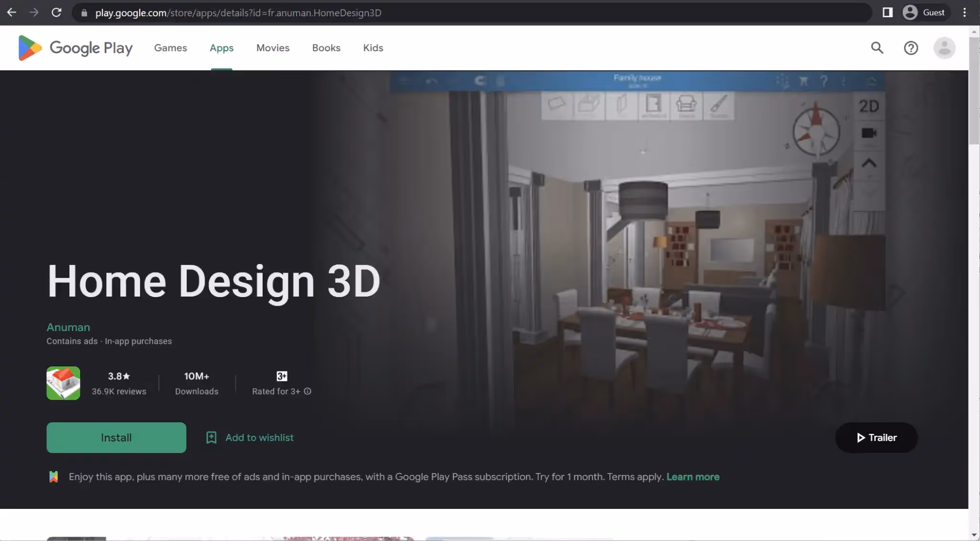Go back using the browser back arrow

(11, 12)
